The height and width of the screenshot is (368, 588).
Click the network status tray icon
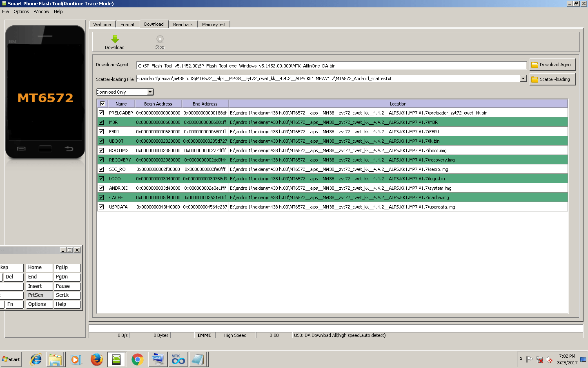point(539,360)
